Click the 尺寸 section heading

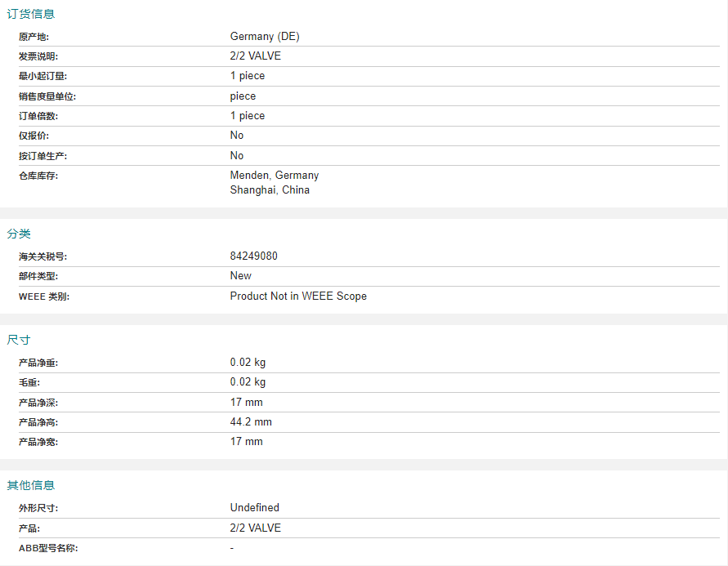click(x=19, y=340)
